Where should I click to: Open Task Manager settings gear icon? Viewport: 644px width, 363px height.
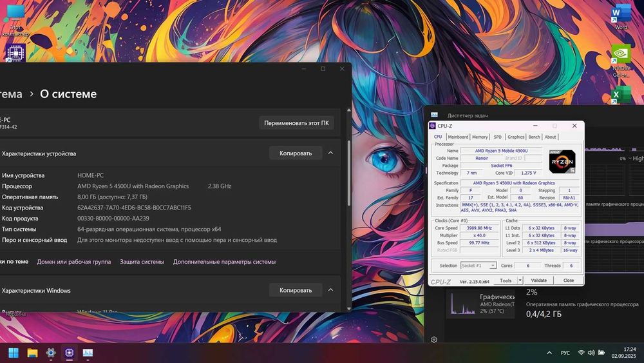(434, 340)
